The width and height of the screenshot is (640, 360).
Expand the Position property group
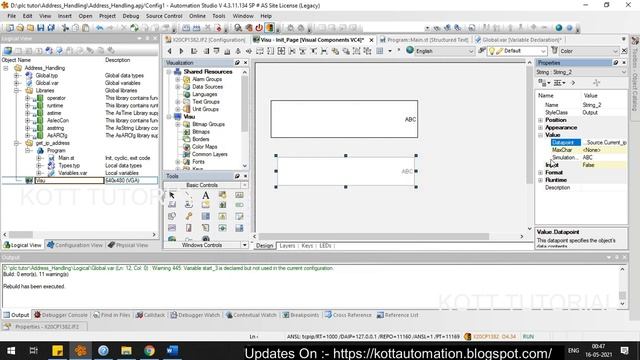[540, 120]
